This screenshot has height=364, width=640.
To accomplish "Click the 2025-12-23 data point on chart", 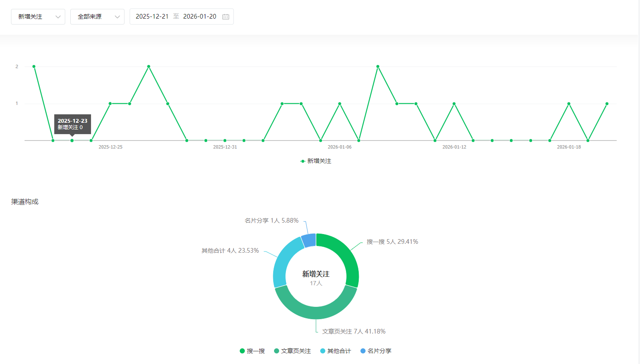I will pyautogui.click(x=72, y=141).
